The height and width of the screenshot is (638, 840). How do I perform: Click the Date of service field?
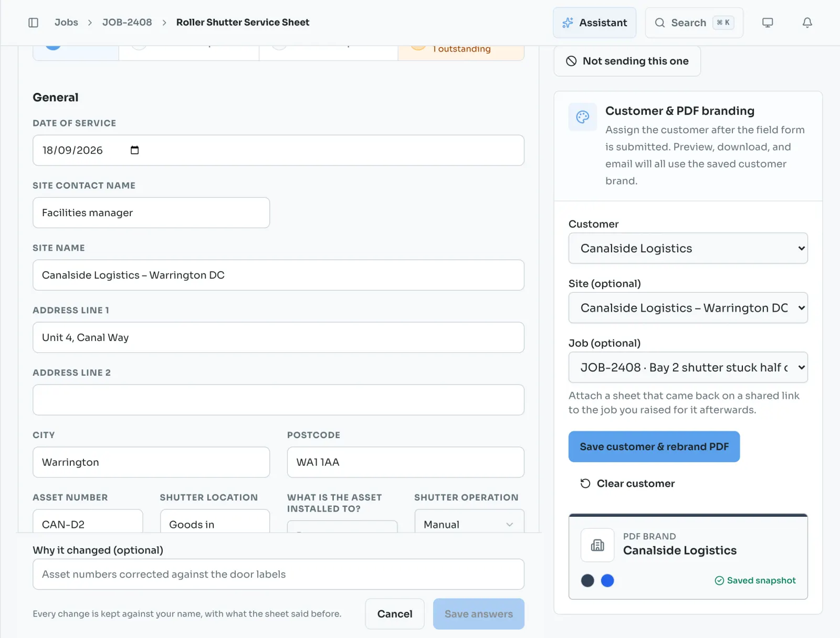(x=278, y=150)
